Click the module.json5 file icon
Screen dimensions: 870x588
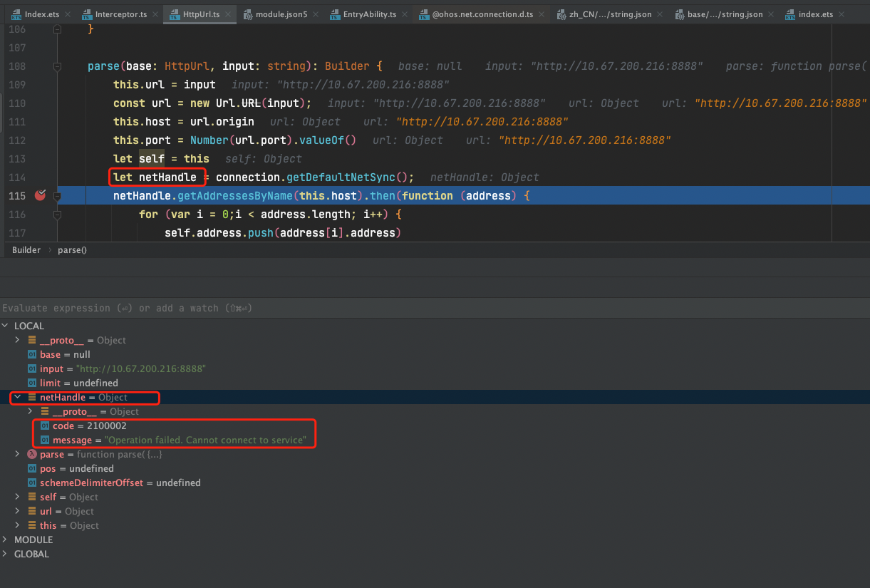point(248,14)
